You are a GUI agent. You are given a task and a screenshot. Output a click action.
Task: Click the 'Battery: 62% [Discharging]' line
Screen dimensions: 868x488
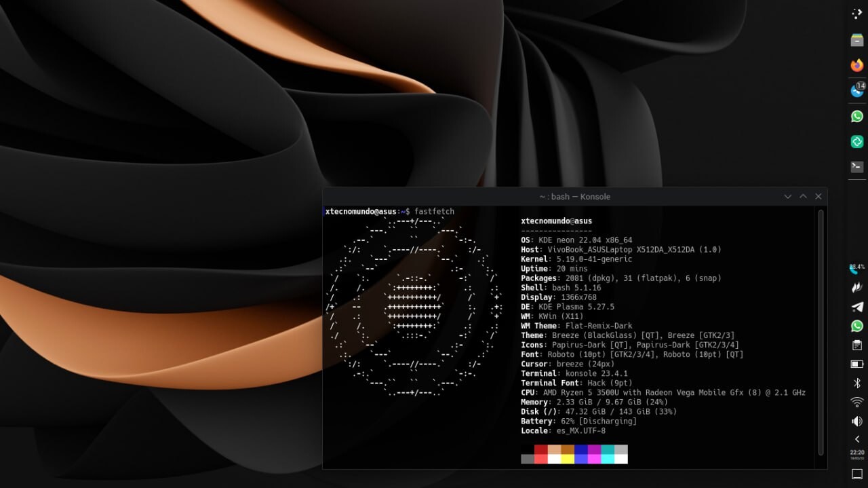[x=578, y=421]
